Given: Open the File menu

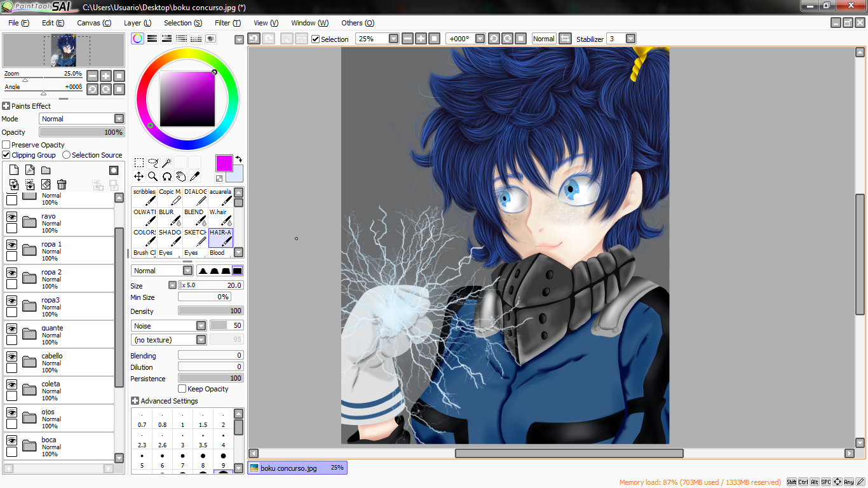Looking at the screenshot, I should click(19, 23).
